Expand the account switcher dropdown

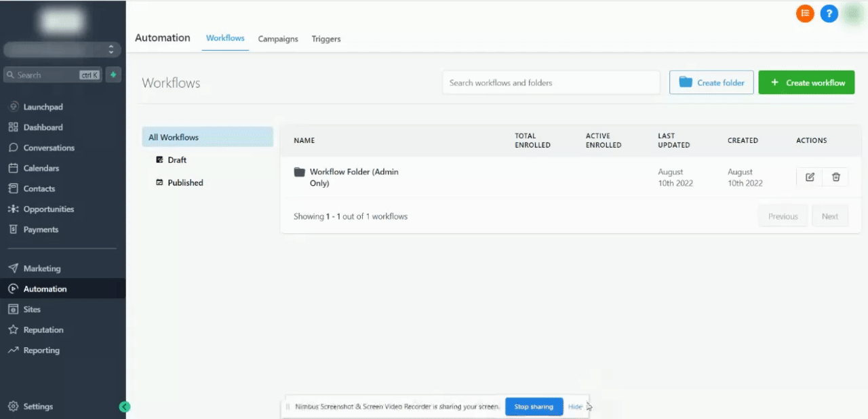(x=62, y=49)
